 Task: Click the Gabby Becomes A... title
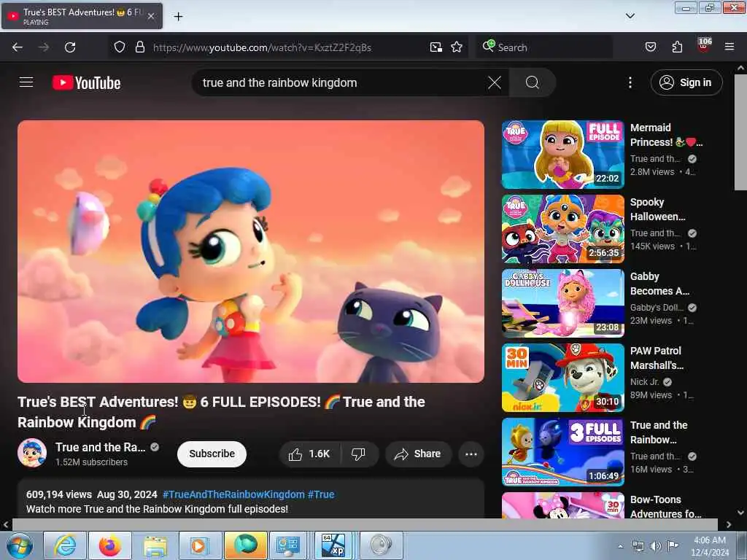(659, 284)
